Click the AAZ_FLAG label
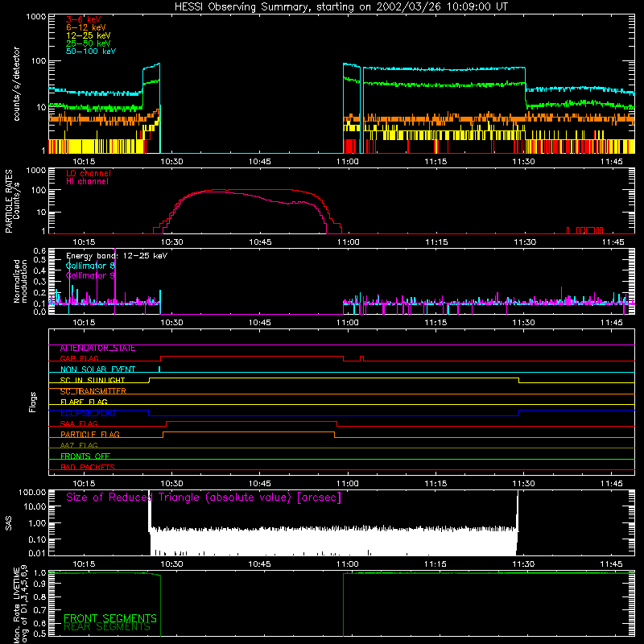 pos(79,445)
